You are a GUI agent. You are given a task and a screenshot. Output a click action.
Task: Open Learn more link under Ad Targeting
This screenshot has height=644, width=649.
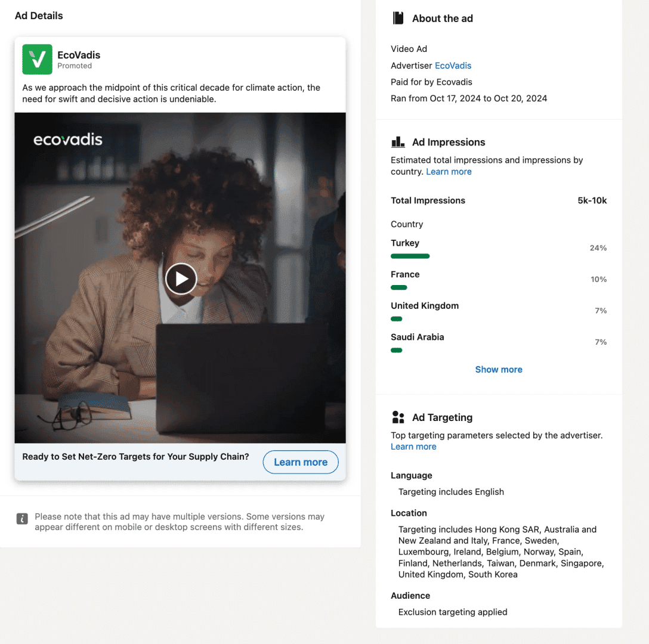413,447
